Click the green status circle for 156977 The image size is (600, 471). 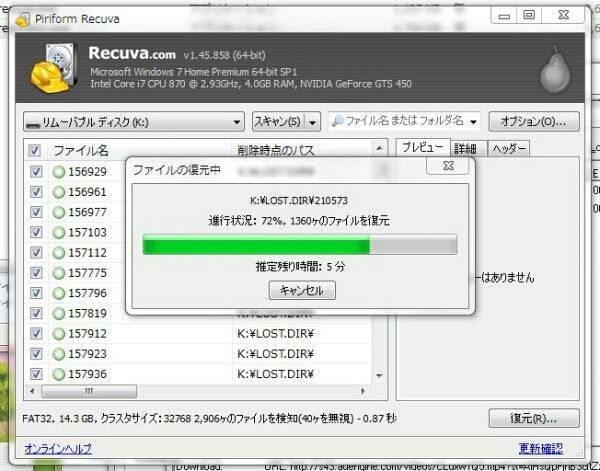[59, 212]
